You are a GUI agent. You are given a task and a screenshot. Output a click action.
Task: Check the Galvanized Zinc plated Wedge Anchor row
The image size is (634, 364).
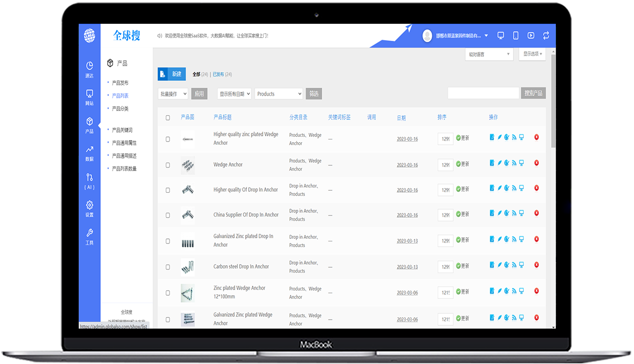pos(168,319)
